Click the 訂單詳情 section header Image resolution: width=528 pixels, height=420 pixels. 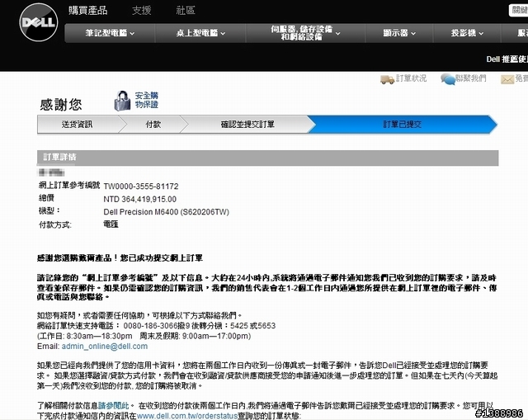click(267, 158)
